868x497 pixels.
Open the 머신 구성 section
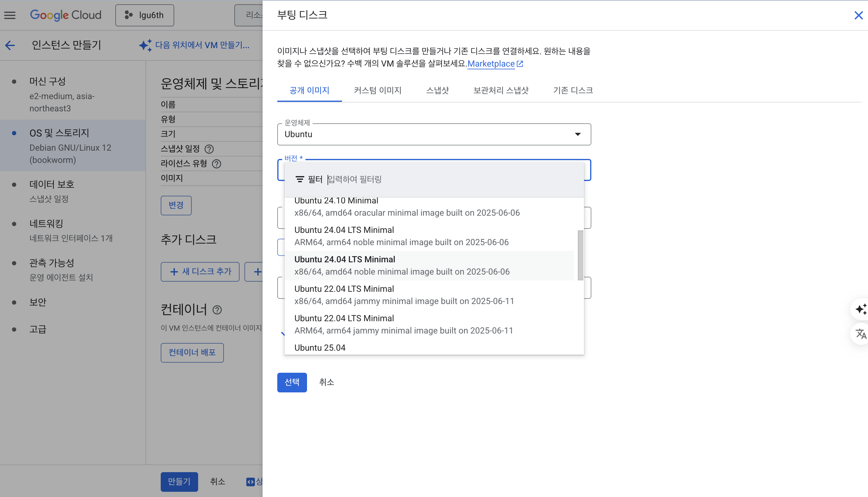(73, 94)
